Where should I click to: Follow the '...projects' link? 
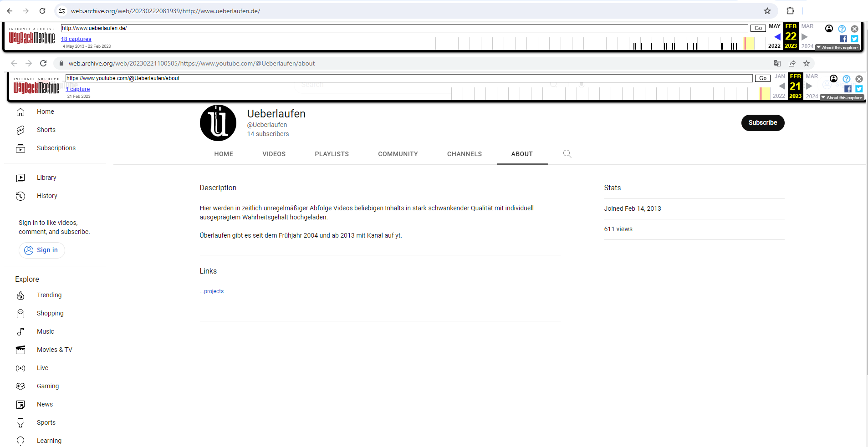point(212,291)
